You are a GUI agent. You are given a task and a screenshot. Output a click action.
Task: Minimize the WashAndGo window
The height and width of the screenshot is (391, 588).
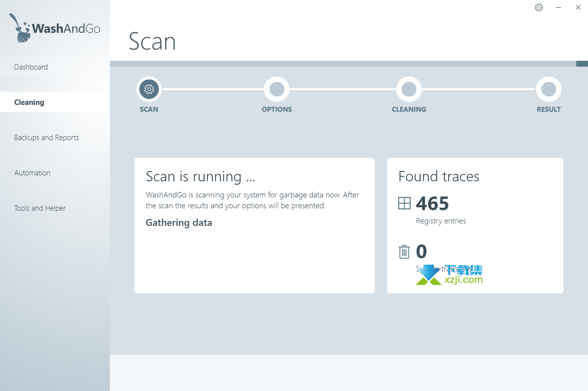coord(559,7)
